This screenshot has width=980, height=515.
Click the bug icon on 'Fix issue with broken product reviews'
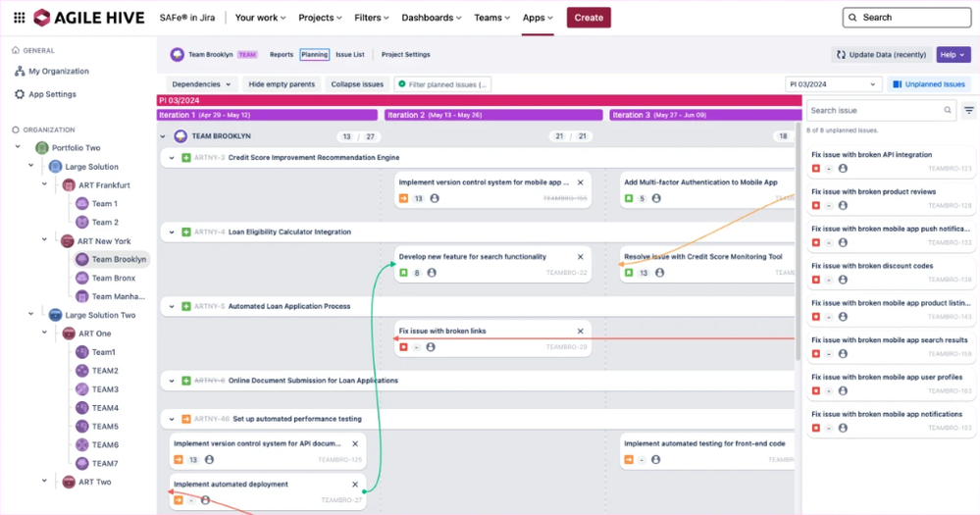(x=815, y=206)
